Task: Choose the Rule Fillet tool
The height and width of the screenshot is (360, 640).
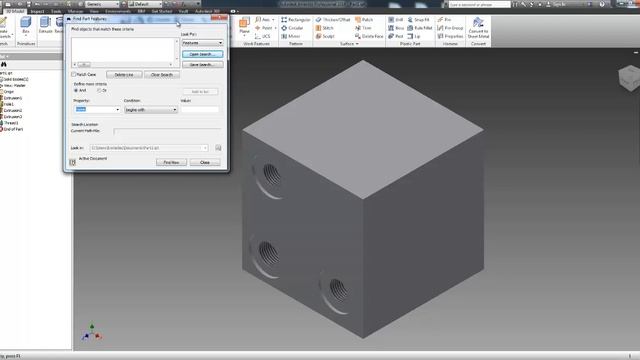Action: click(420, 28)
